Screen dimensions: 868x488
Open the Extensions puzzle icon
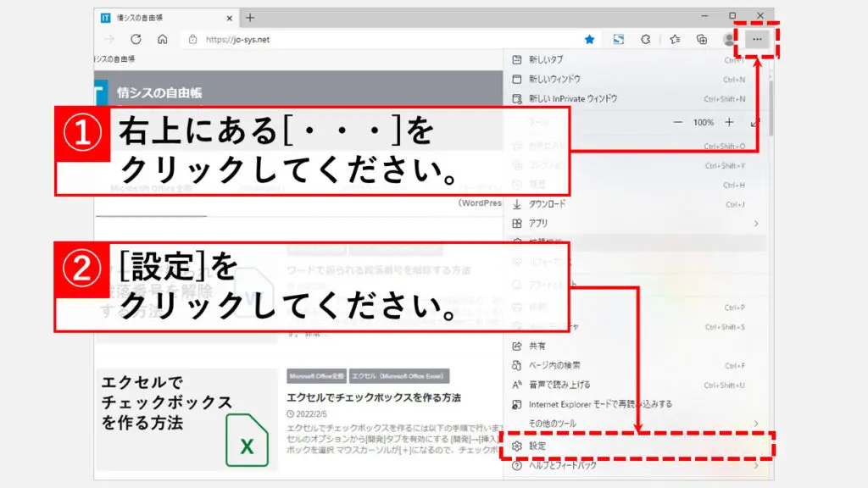[x=645, y=39]
